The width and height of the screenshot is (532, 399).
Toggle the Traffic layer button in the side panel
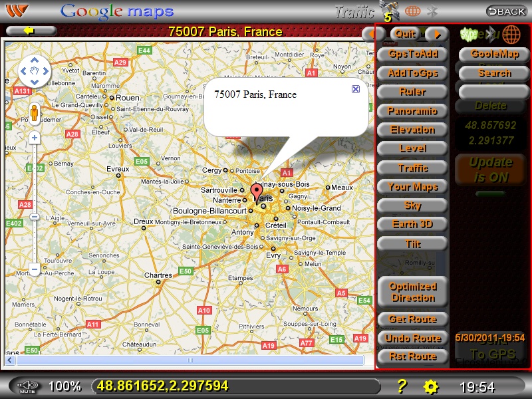pos(413,168)
